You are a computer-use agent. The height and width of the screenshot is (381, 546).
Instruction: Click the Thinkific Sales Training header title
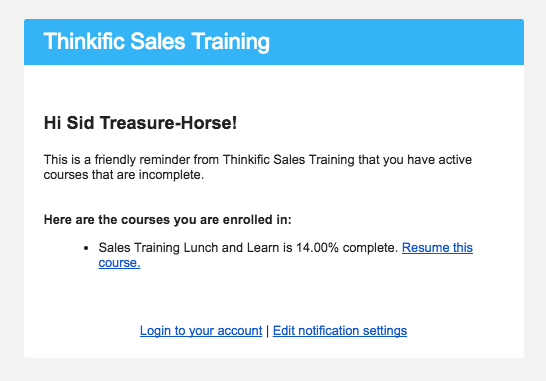[156, 41]
